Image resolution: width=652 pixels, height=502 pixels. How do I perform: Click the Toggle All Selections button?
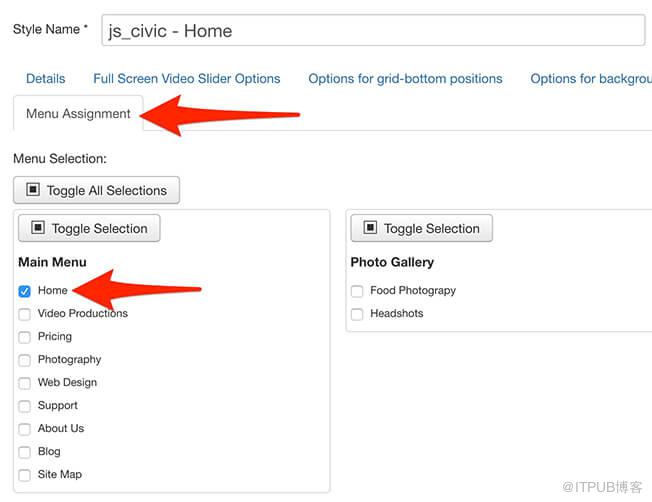tap(96, 190)
